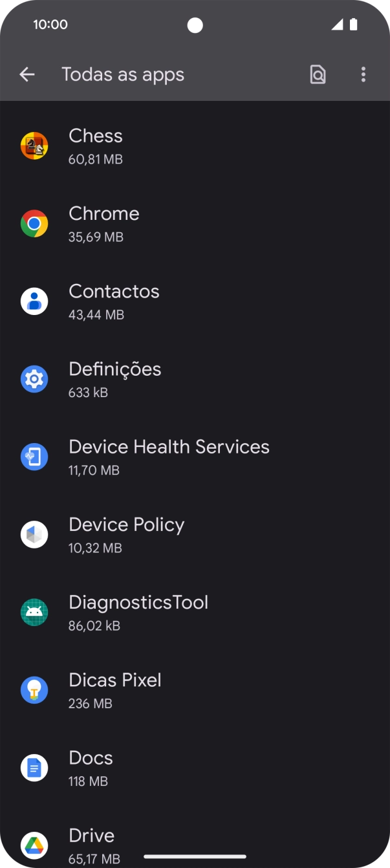Tap the Contactos app icon
Image resolution: width=390 pixels, height=868 pixels.
(34, 301)
